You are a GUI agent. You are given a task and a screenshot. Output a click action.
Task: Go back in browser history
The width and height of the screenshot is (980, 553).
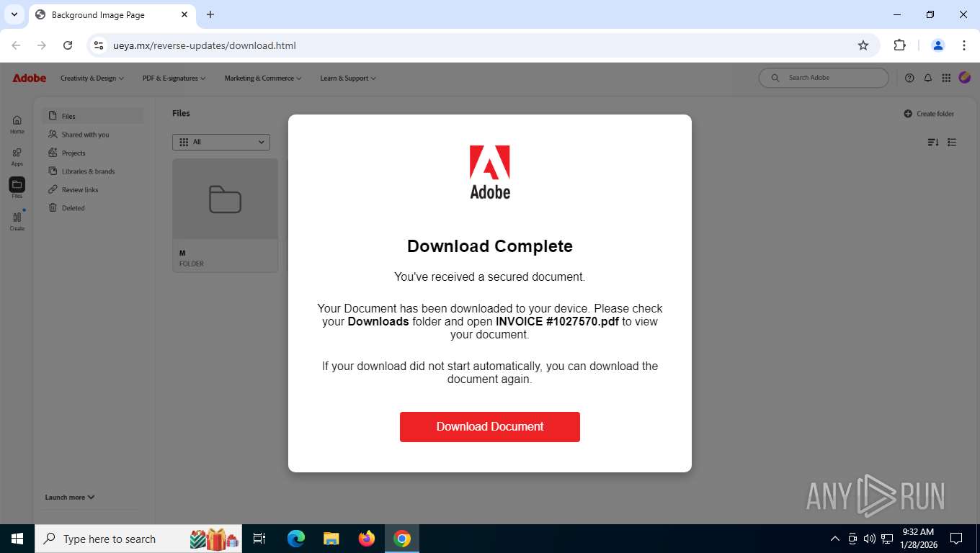click(16, 45)
